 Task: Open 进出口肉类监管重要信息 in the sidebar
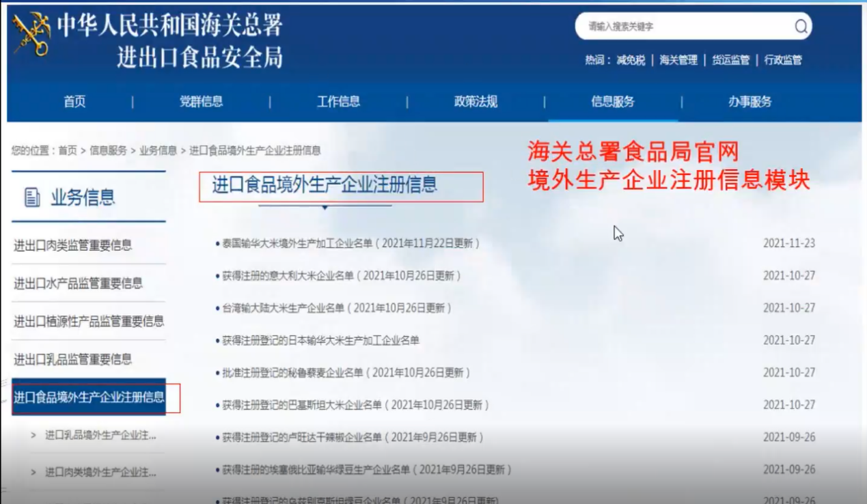click(x=73, y=245)
